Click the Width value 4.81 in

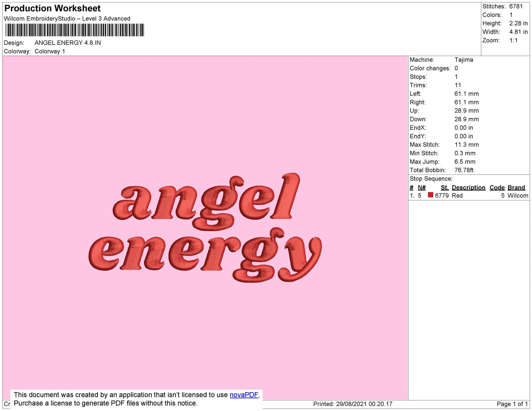click(518, 32)
